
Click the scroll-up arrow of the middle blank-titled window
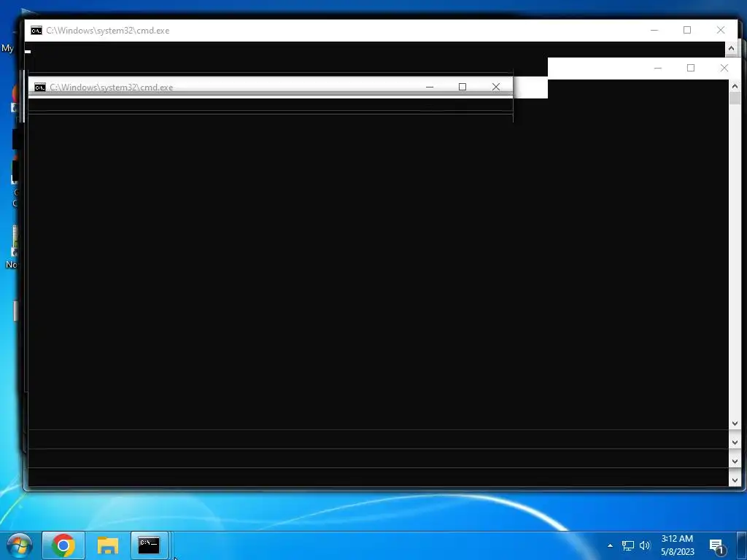(735, 86)
